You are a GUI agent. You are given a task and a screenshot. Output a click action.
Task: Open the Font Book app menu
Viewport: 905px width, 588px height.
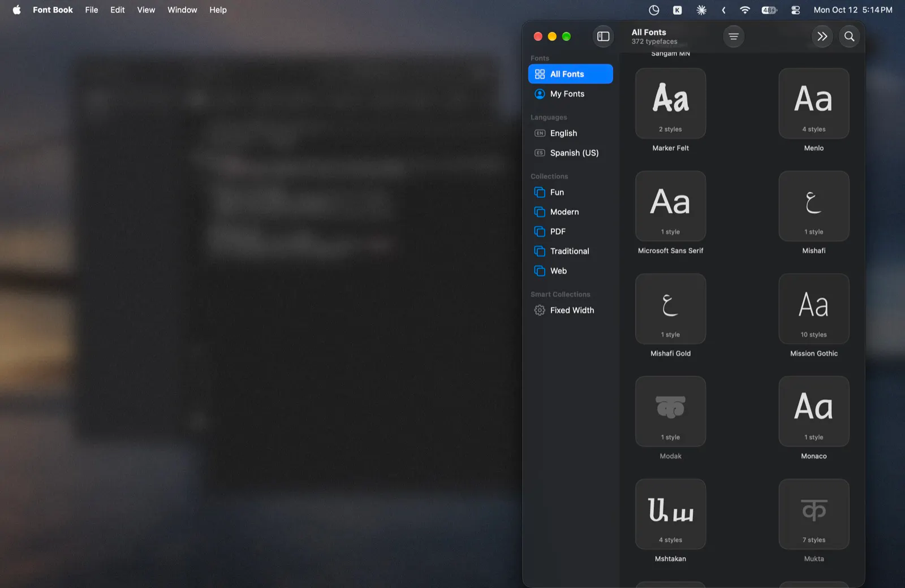coord(53,10)
